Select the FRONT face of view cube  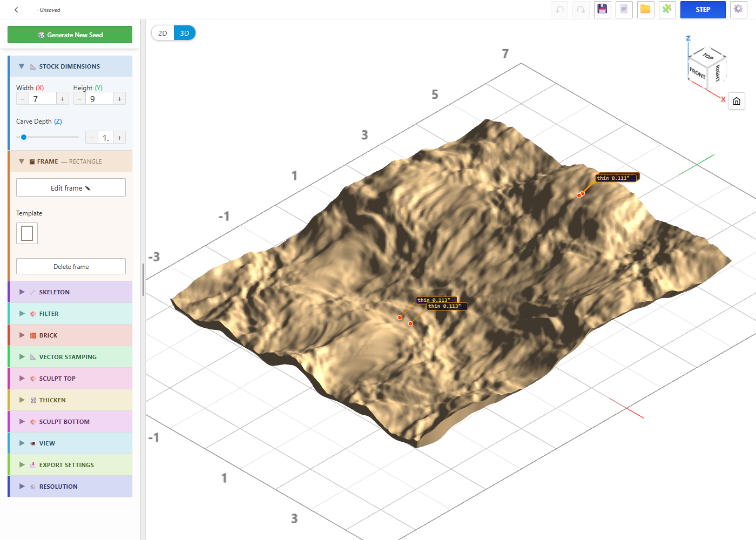[x=697, y=73]
